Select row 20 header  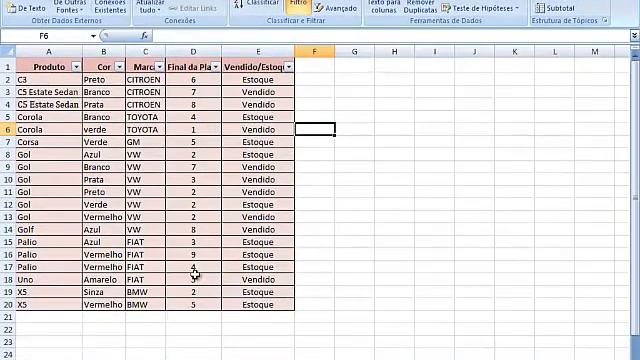(x=8, y=305)
